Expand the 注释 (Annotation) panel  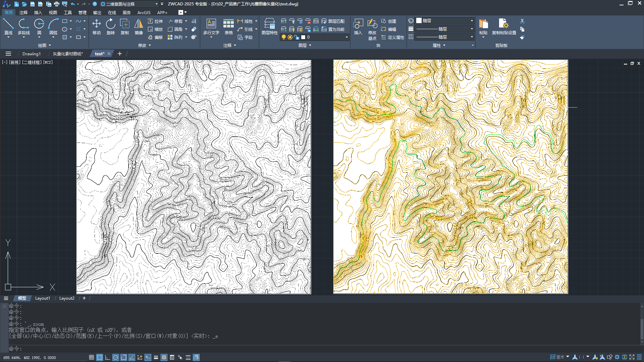point(230,45)
